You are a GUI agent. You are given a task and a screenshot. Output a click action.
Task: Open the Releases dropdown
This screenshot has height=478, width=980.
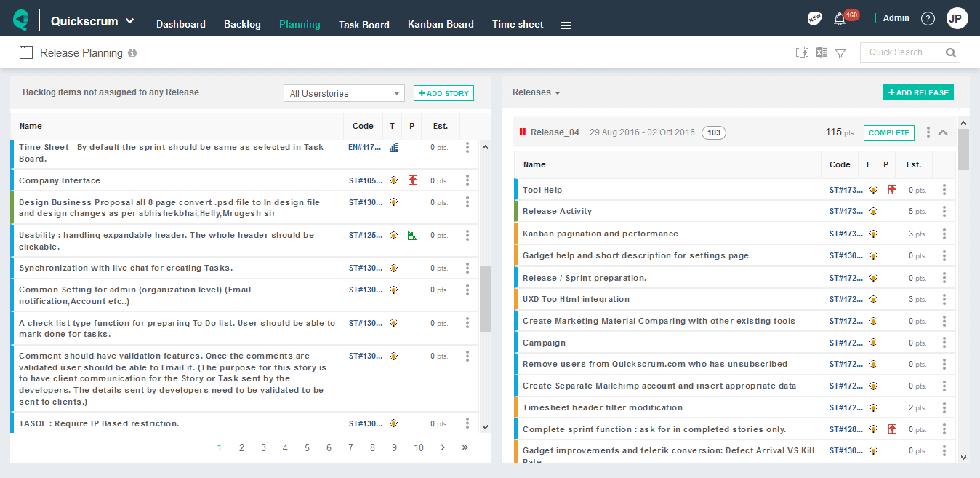[537, 92]
